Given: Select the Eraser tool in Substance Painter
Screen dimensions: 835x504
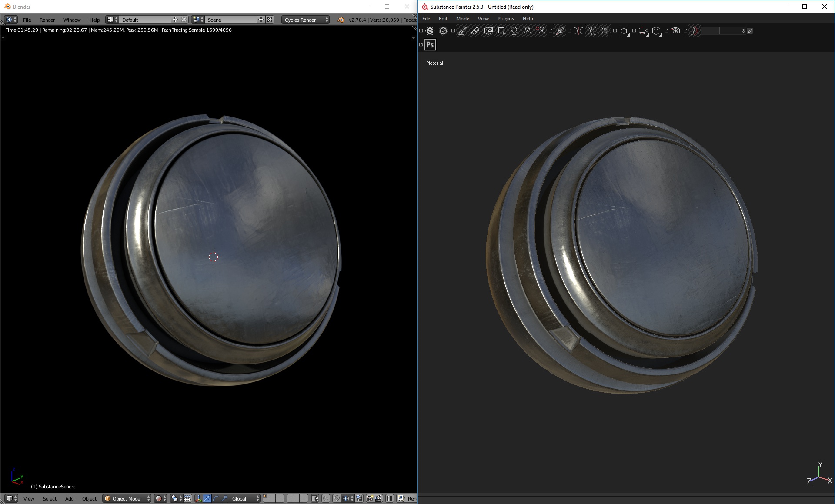Looking at the screenshot, I should coord(475,31).
